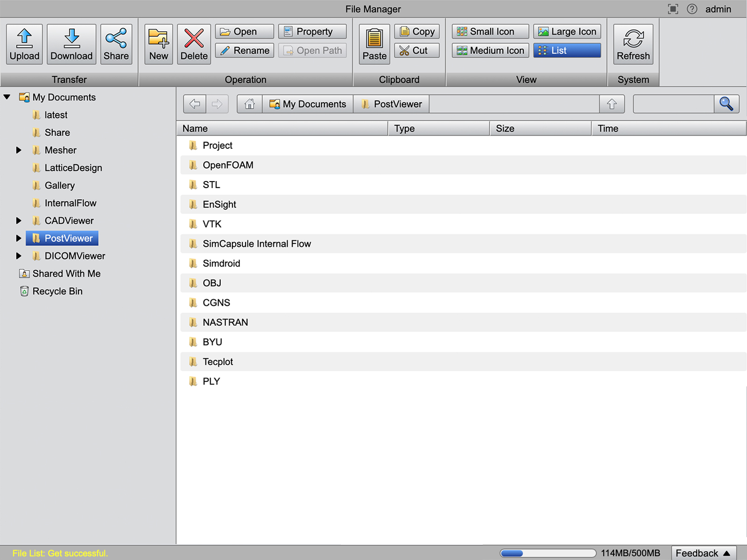The width and height of the screenshot is (747, 560).
Task: Select the OBJ folder
Action: tap(463, 283)
